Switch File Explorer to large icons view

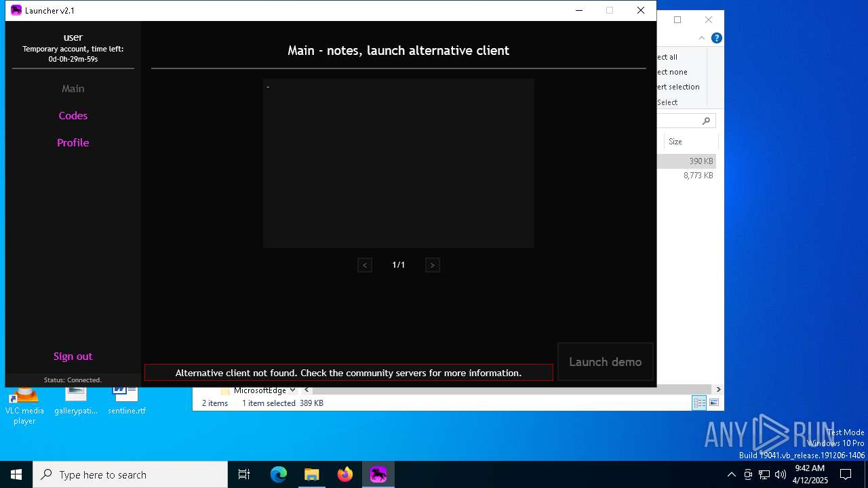714,403
